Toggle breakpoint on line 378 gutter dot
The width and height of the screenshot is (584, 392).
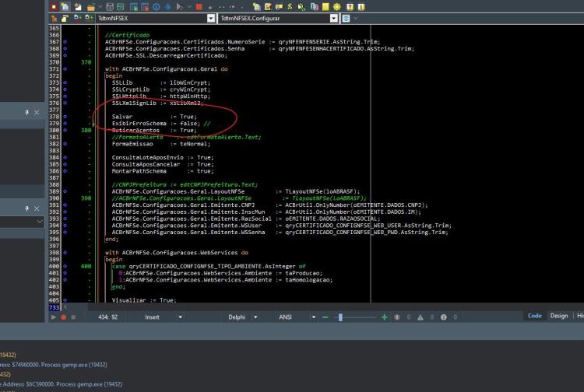[65, 117]
